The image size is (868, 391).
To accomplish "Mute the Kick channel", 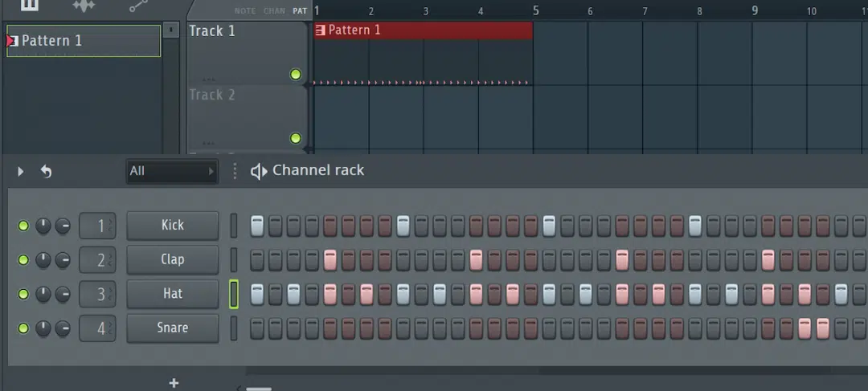I will (23, 226).
